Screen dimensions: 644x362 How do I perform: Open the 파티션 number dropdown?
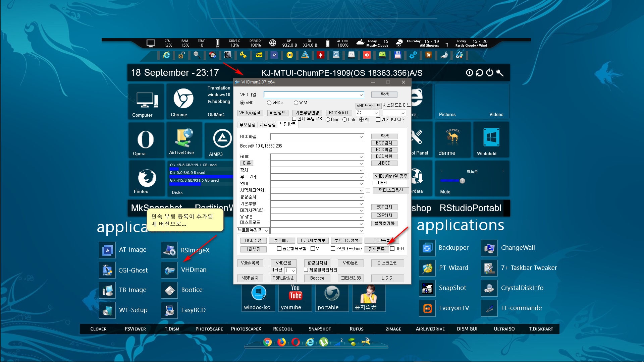(x=293, y=270)
